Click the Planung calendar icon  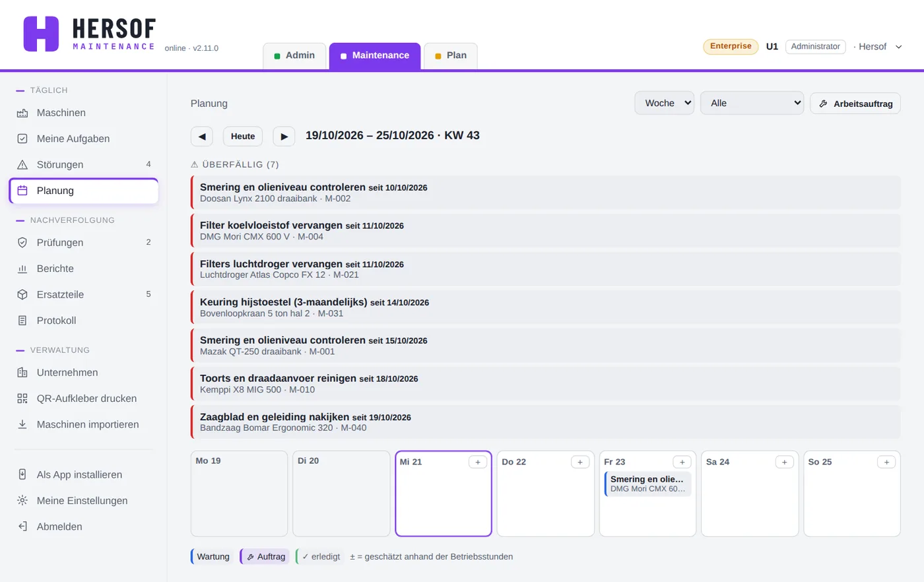(22, 191)
